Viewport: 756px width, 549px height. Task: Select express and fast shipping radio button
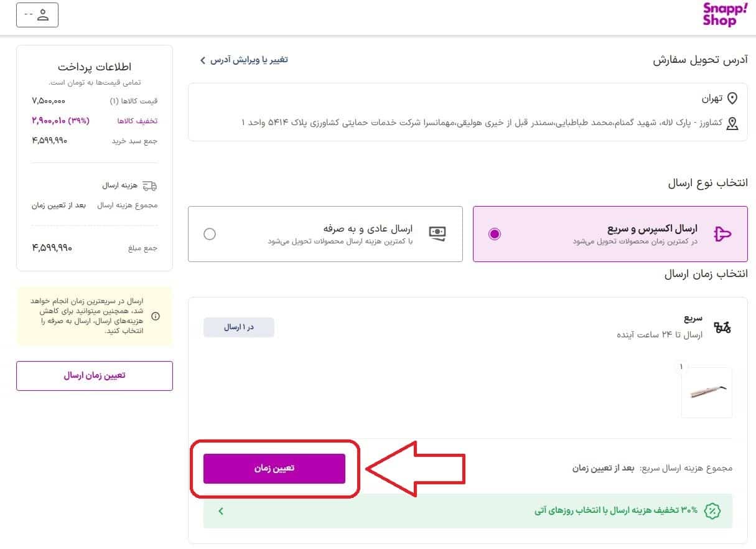pyautogui.click(x=494, y=234)
